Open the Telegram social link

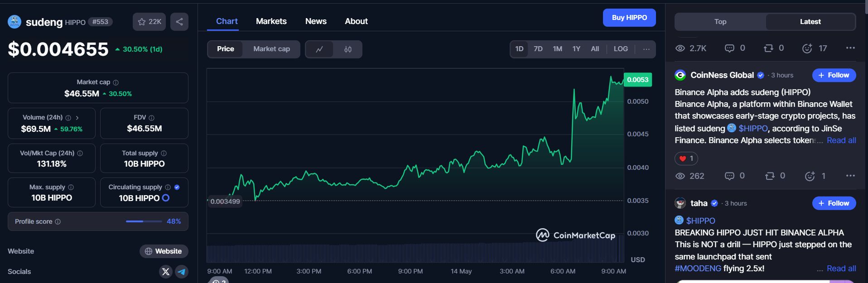pyautogui.click(x=182, y=272)
